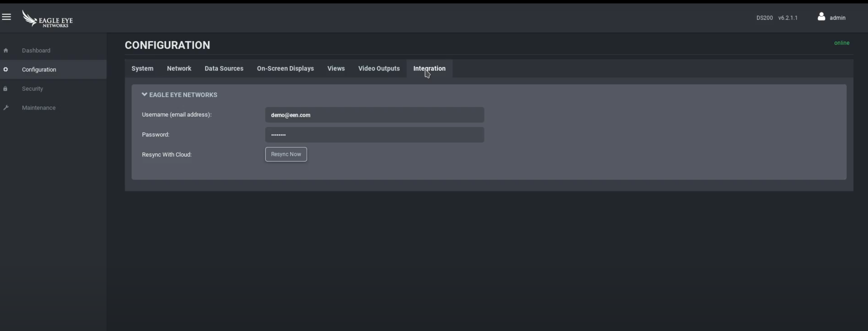Select the Video Outputs tab

coord(379,69)
